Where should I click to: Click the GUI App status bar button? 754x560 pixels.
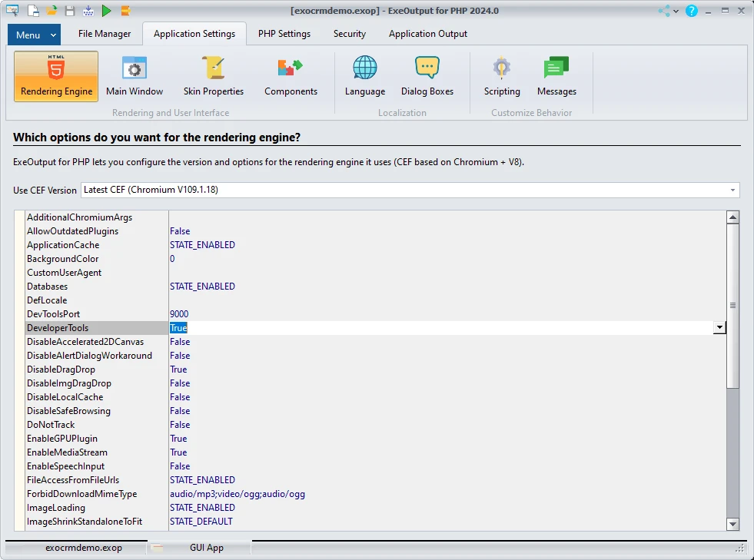(x=206, y=548)
